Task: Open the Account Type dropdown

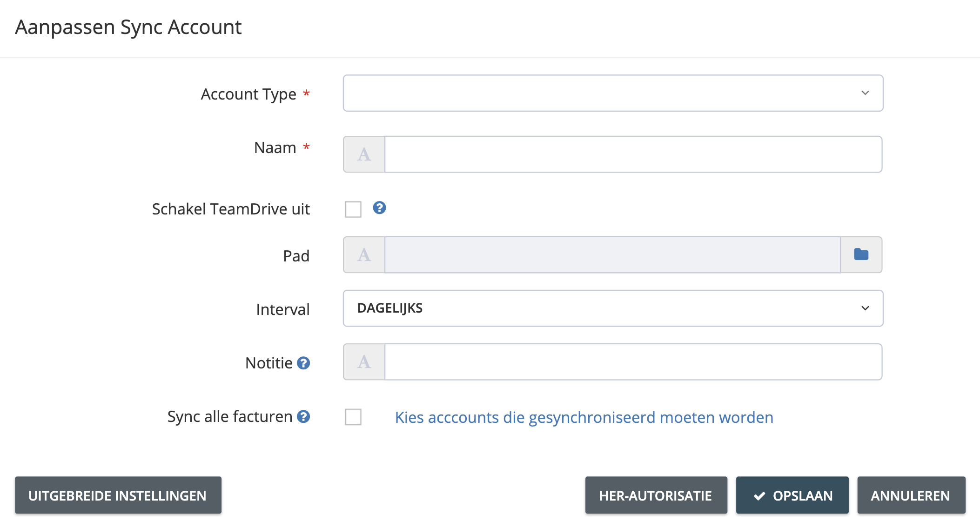Action: pyautogui.click(x=613, y=93)
